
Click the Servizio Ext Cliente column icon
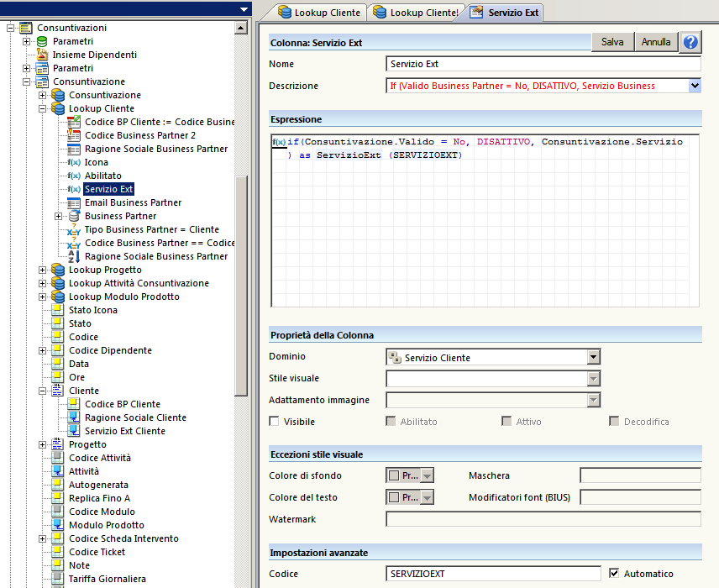point(74,431)
